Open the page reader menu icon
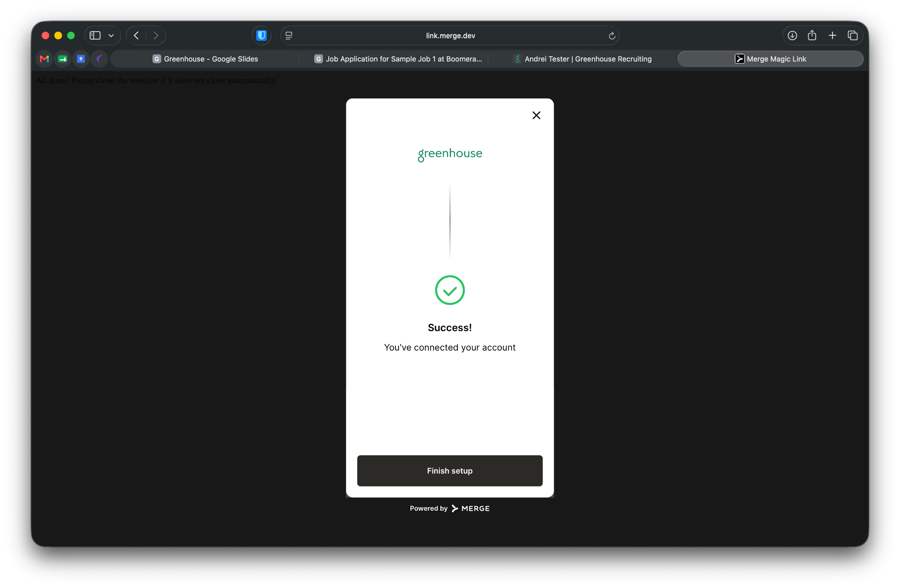 click(x=289, y=36)
